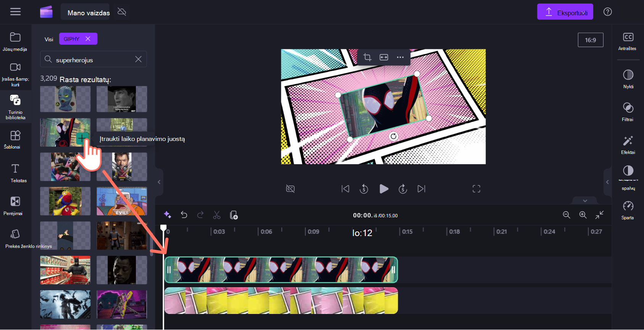Click the superherojus search input
Screen dimensions: 644x330
click(x=94, y=59)
